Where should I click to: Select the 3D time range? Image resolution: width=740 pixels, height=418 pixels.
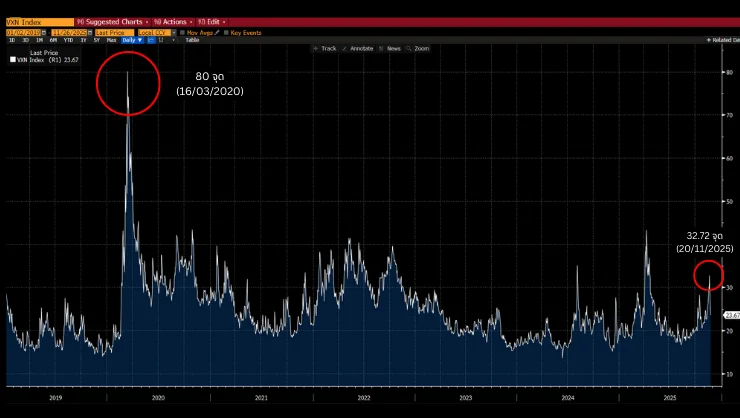coord(26,40)
